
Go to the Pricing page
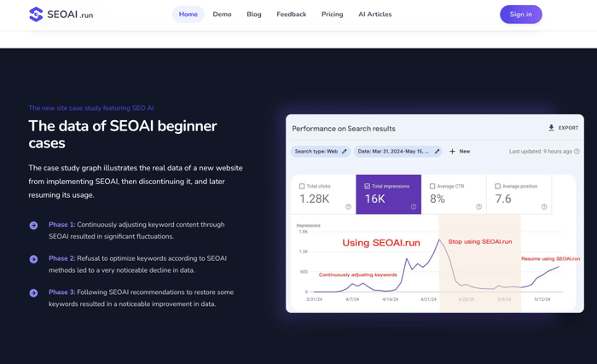pos(332,14)
